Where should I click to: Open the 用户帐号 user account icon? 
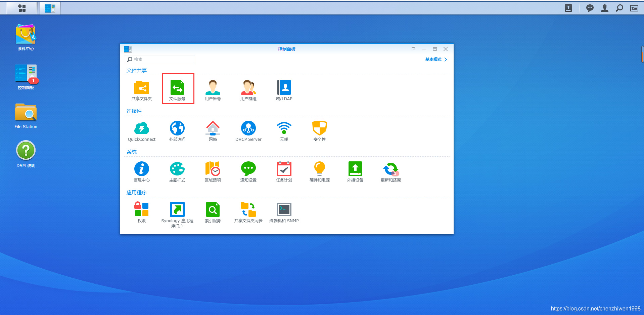click(x=213, y=88)
